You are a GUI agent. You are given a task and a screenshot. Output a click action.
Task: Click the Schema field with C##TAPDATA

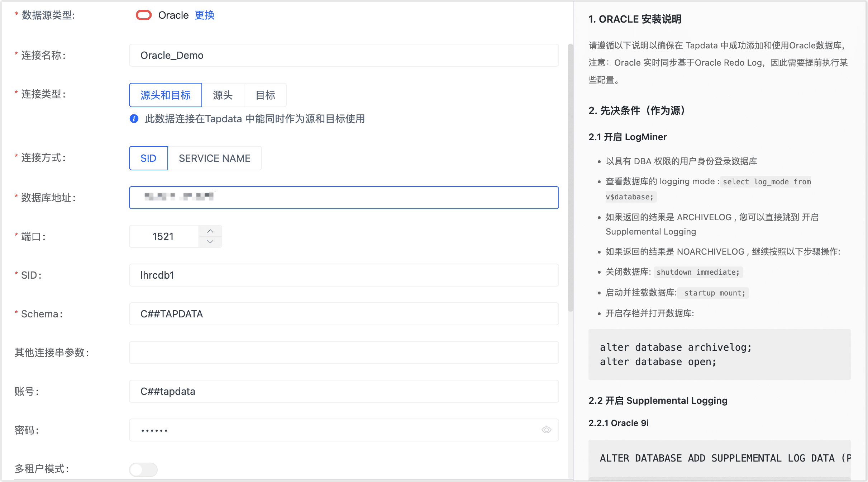tap(344, 314)
